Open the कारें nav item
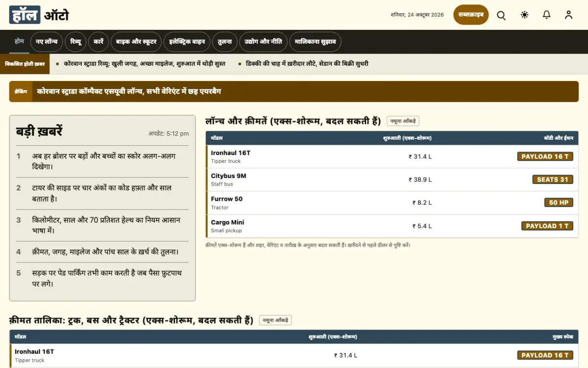Image resolution: width=588 pixels, height=368 pixels. [x=98, y=42]
